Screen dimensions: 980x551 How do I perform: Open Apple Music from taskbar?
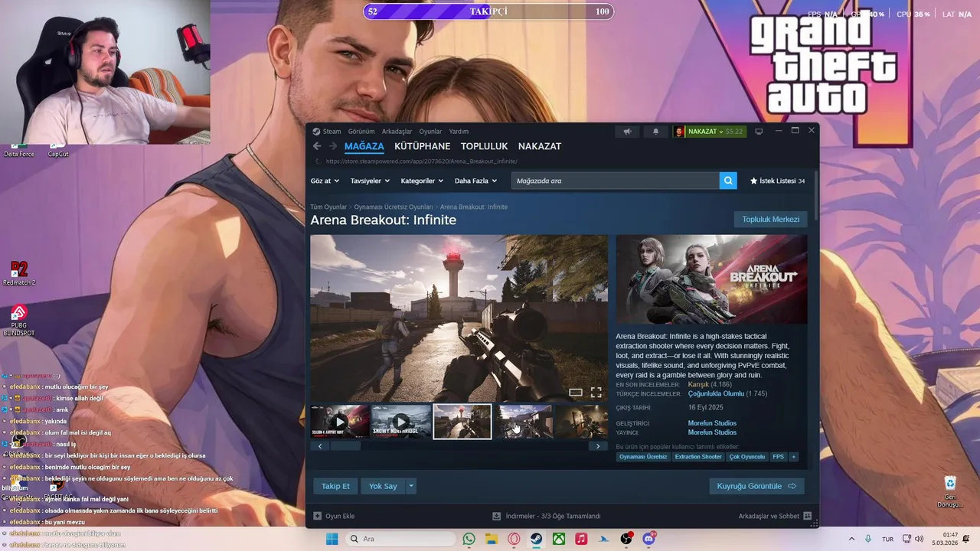coord(581,539)
